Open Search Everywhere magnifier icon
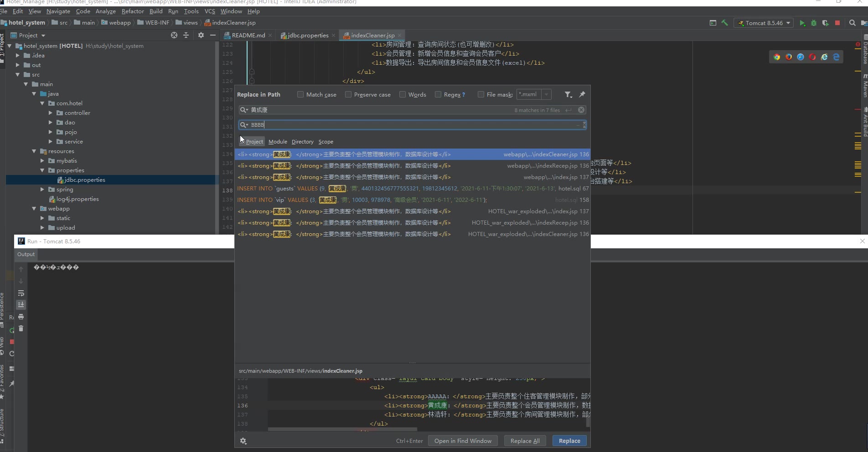This screenshot has width=868, height=452. tap(852, 23)
